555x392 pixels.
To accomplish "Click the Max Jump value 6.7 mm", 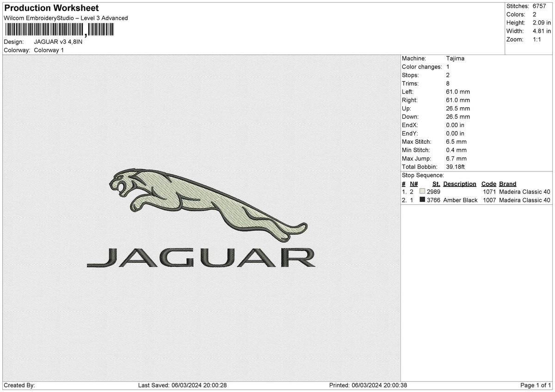I will coord(456,158).
